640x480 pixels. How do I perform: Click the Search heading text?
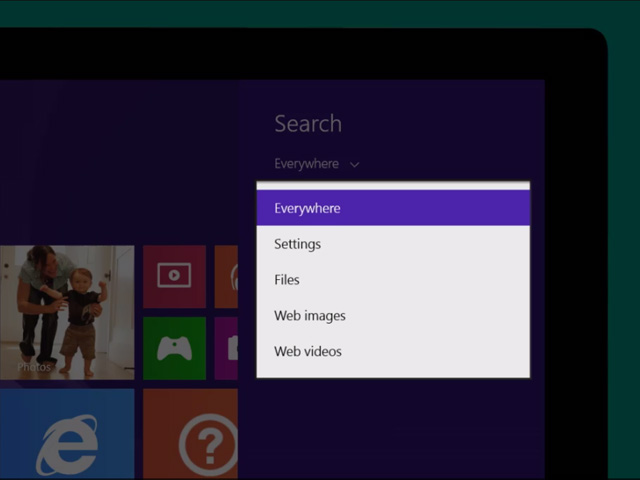[x=308, y=123]
